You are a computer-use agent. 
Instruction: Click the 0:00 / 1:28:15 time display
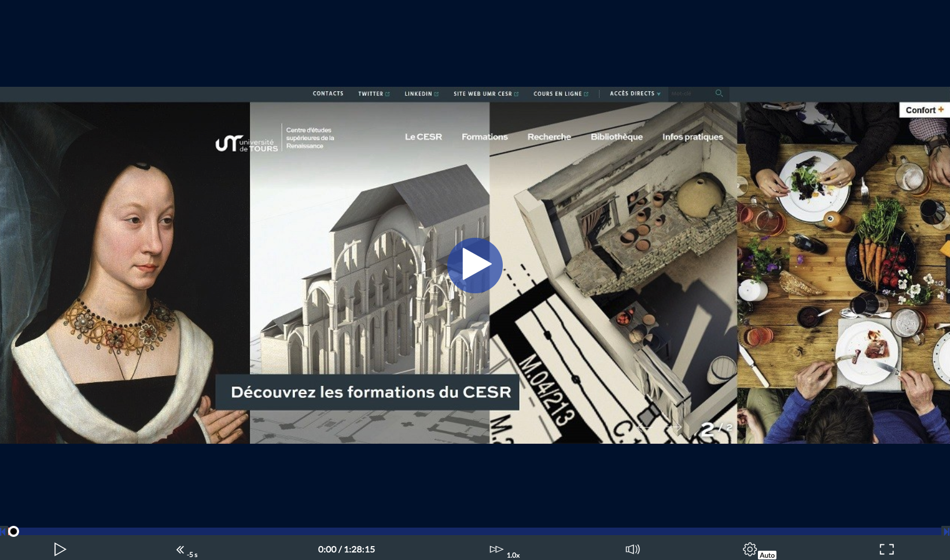(346, 549)
